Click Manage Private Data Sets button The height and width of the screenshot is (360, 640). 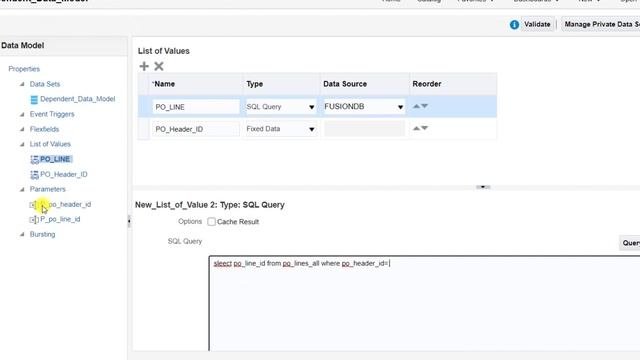(601, 24)
